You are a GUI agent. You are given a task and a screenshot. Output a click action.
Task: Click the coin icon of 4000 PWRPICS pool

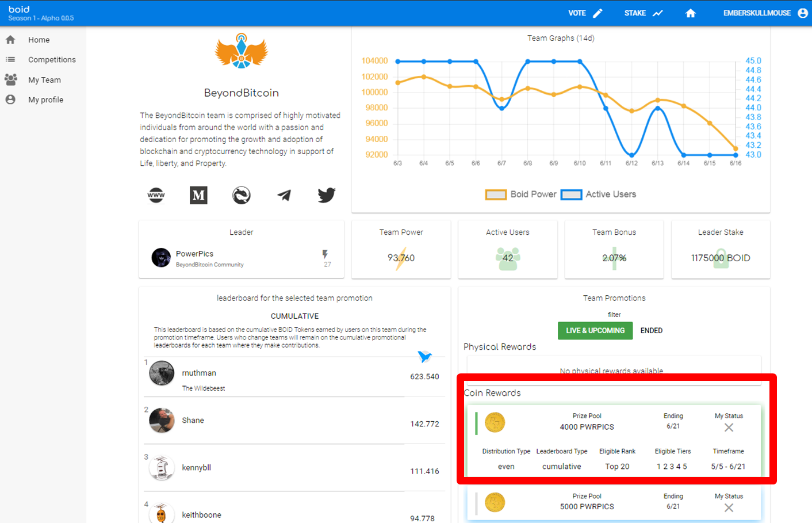tap(495, 422)
